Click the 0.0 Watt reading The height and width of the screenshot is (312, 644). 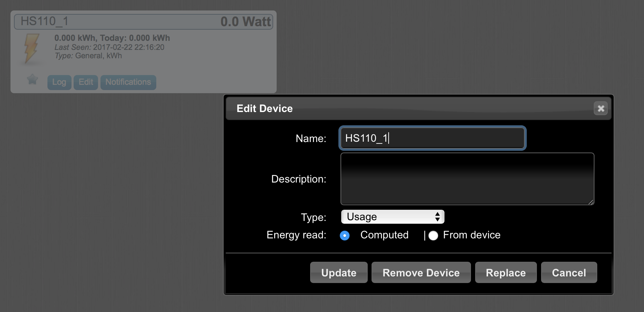click(x=246, y=22)
